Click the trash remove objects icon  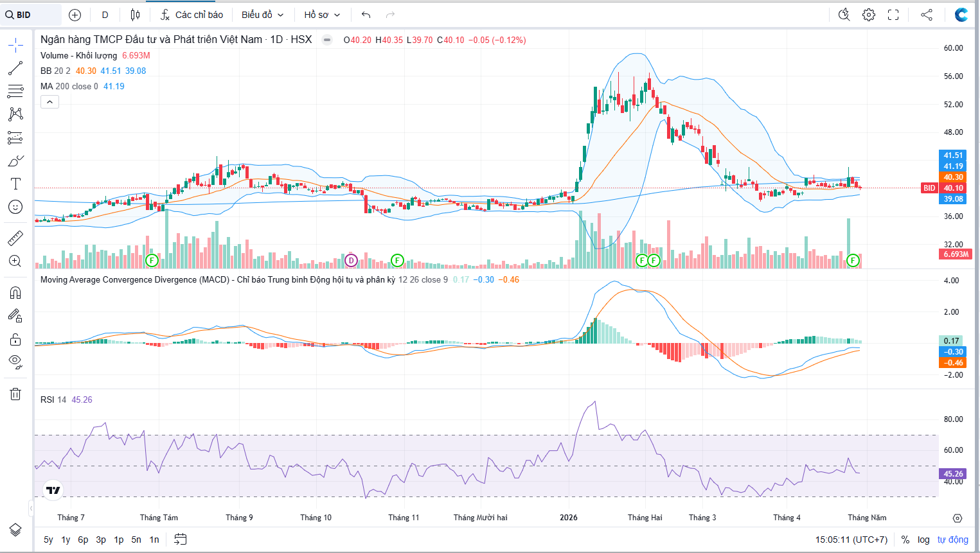15,394
